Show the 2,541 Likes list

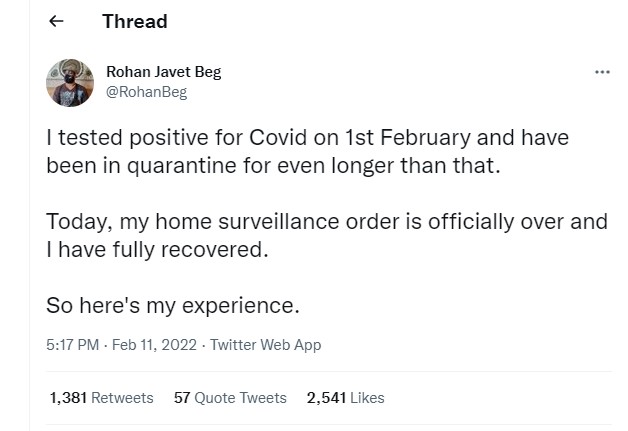(345, 398)
